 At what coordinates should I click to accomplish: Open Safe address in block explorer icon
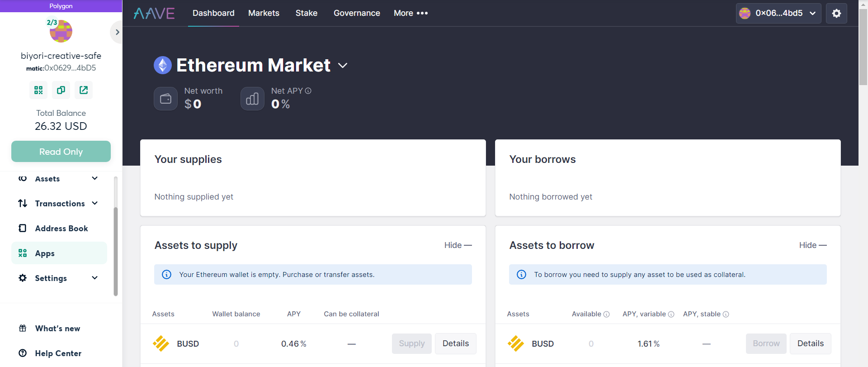click(x=84, y=90)
